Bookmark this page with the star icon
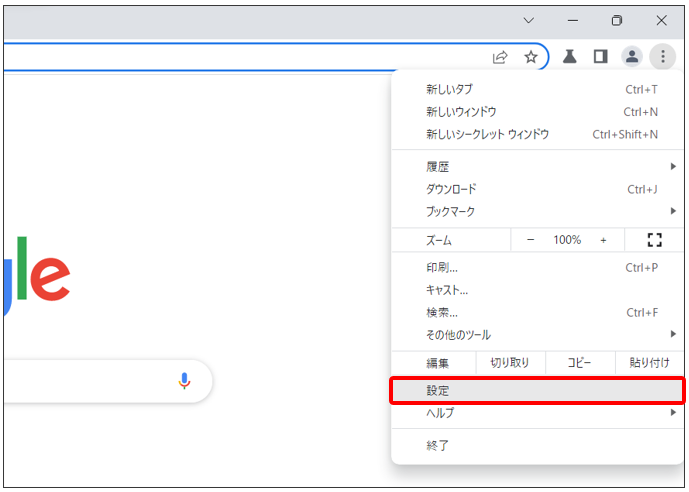This screenshot has height=492, width=689. click(x=531, y=57)
